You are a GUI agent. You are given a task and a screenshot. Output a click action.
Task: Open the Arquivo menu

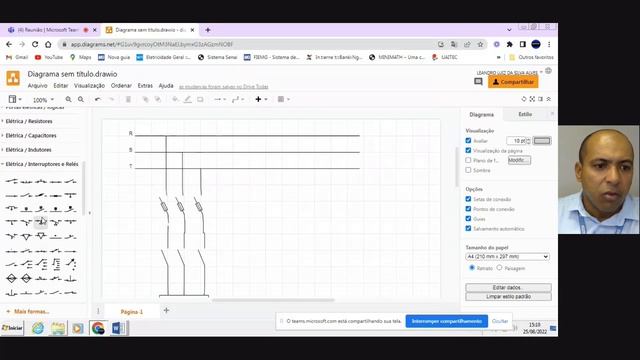[x=38, y=86]
